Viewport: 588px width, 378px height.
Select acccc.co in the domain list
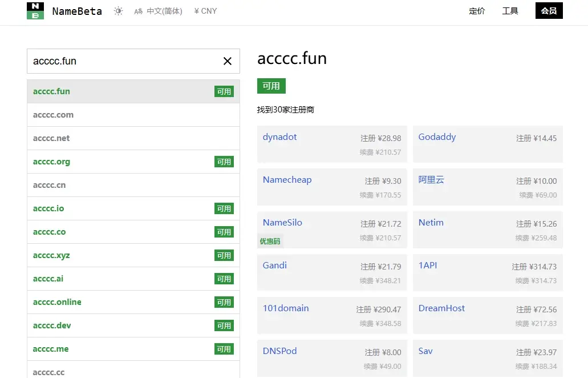[133, 232]
